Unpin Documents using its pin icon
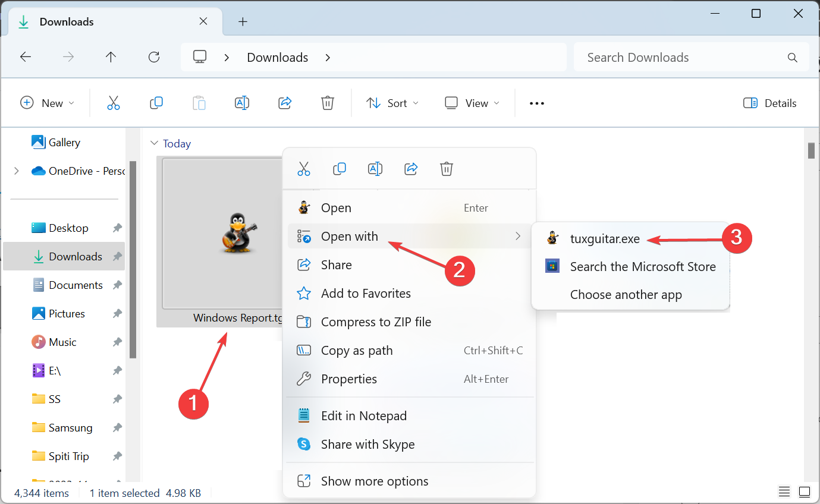 pos(117,285)
